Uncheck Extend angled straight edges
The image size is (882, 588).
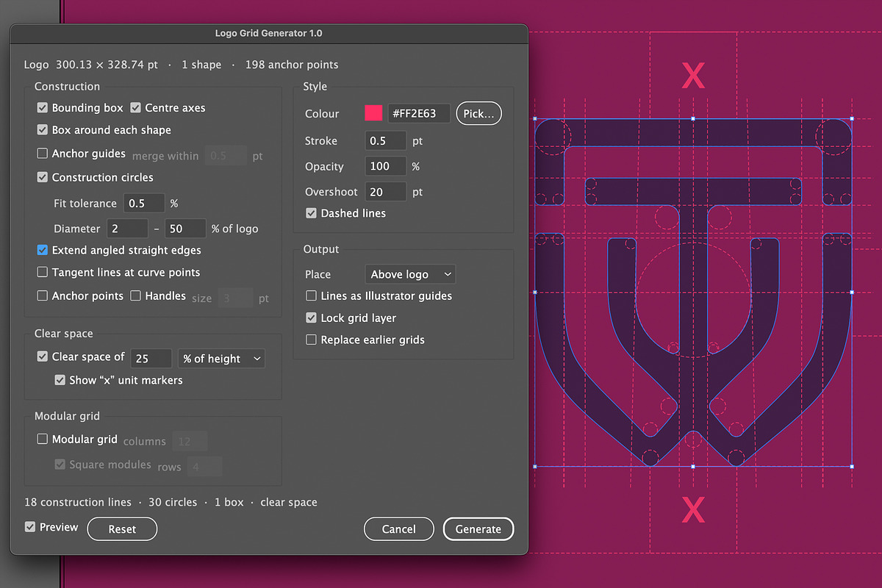coord(43,250)
